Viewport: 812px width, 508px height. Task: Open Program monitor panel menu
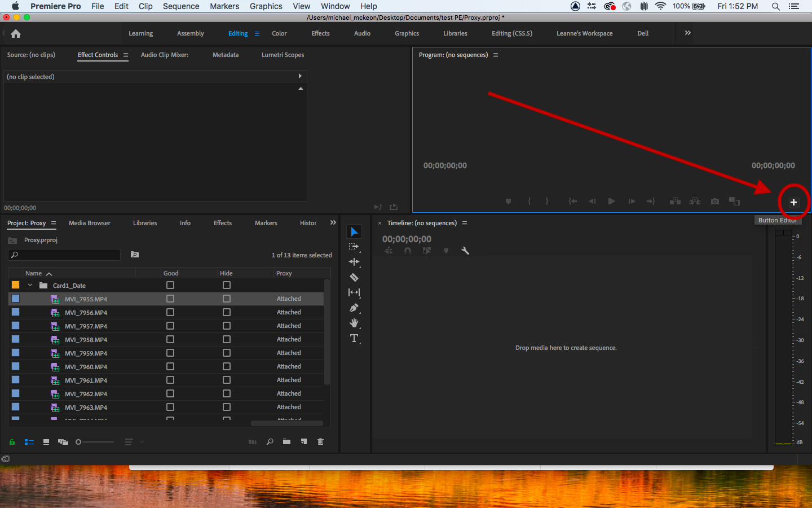pyautogui.click(x=496, y=55)
